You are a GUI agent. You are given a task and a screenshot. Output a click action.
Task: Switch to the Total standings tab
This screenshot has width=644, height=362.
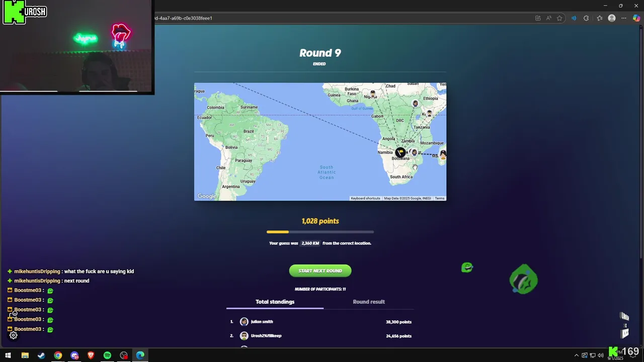click(x=275, y=302)
